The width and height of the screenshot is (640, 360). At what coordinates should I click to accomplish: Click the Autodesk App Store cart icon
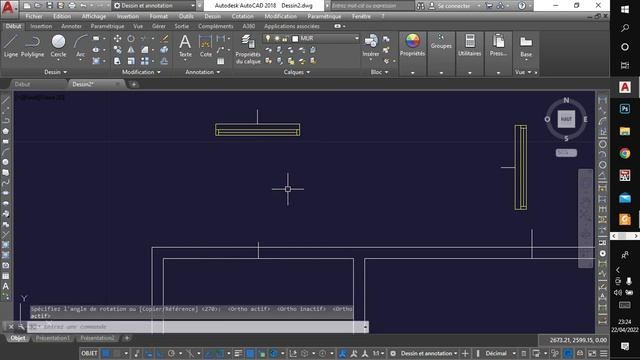click(489, 6)
